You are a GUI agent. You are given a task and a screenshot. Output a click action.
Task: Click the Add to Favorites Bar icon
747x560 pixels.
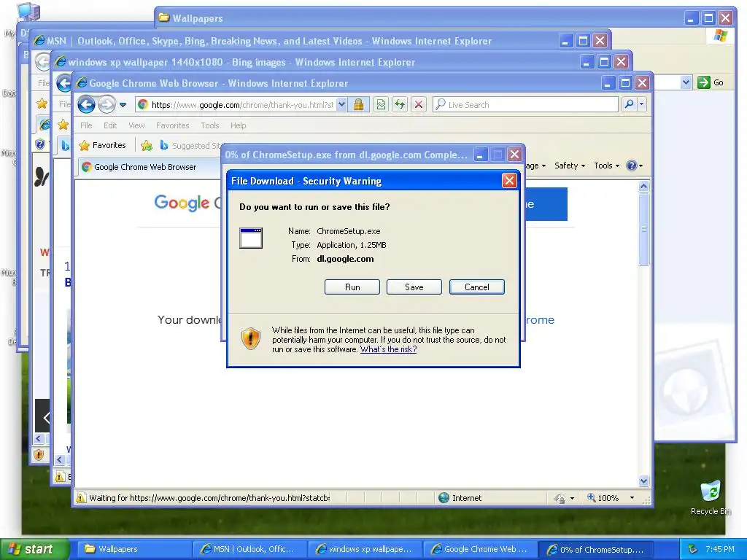coord(147,145)
